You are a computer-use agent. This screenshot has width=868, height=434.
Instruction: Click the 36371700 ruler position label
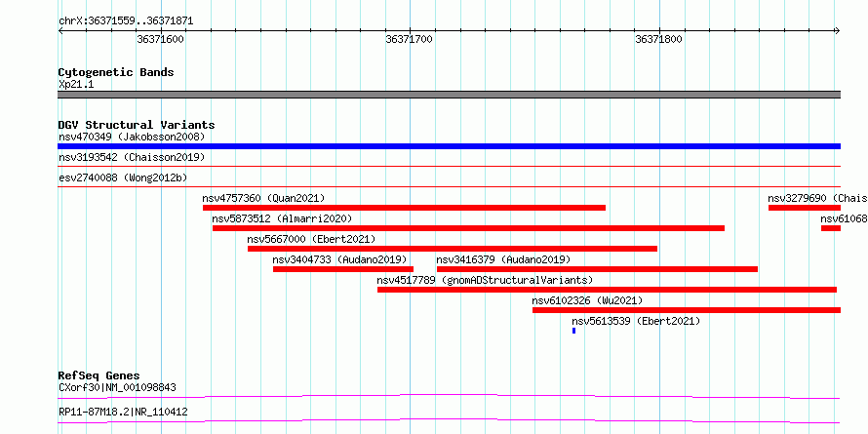(410, 39)
